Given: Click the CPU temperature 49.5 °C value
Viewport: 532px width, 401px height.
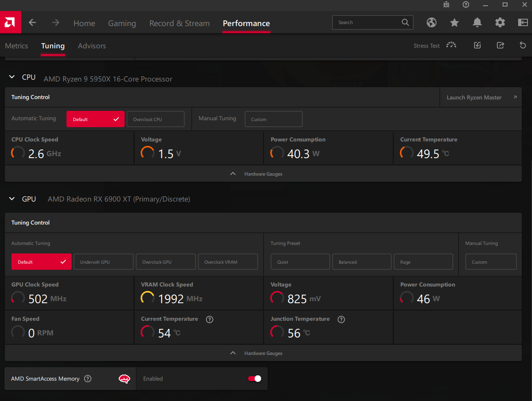Looking at the screenshot, I should click(x=433, y=154).
